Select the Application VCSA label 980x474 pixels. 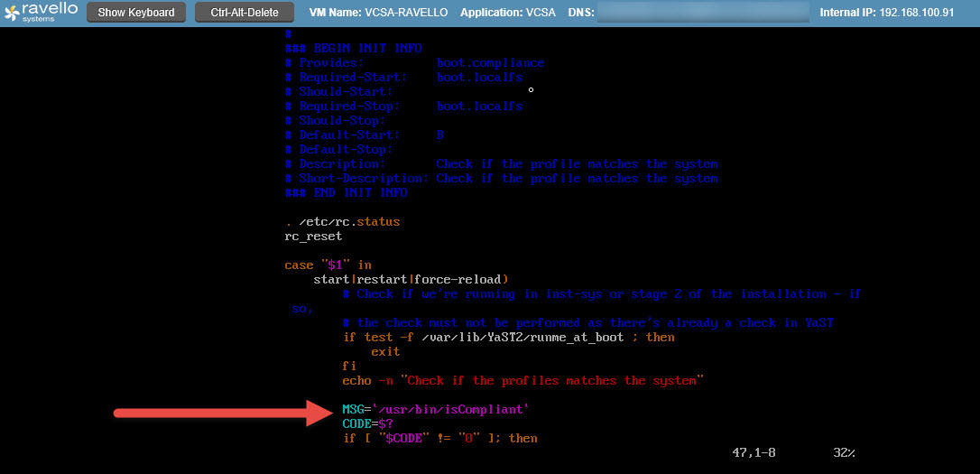click(509, 13)
